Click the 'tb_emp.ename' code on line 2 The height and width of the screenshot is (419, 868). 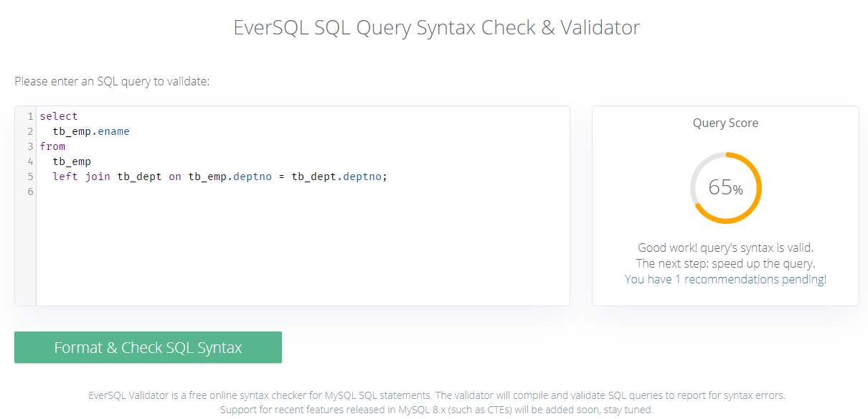(x=91, y=131)
